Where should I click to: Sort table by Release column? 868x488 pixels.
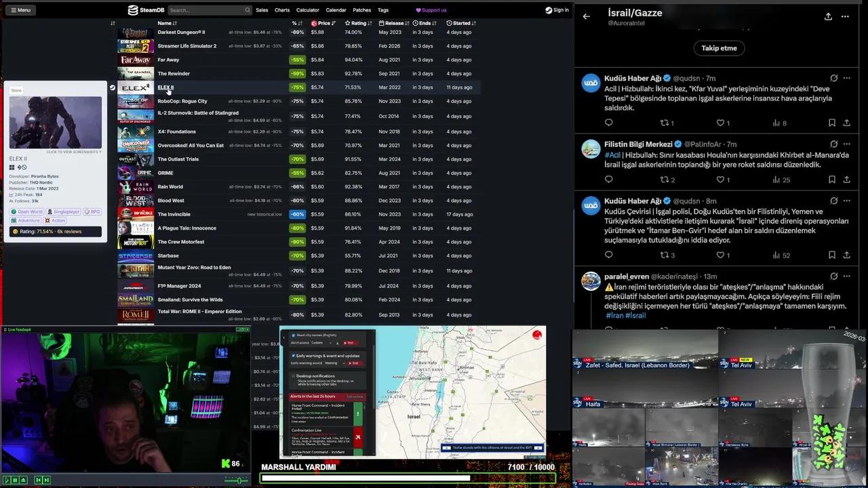pos(394,23)
